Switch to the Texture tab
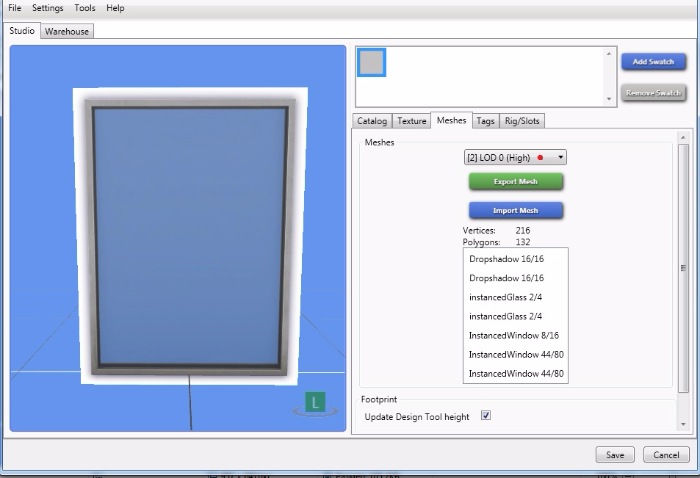 coord(411,121)
